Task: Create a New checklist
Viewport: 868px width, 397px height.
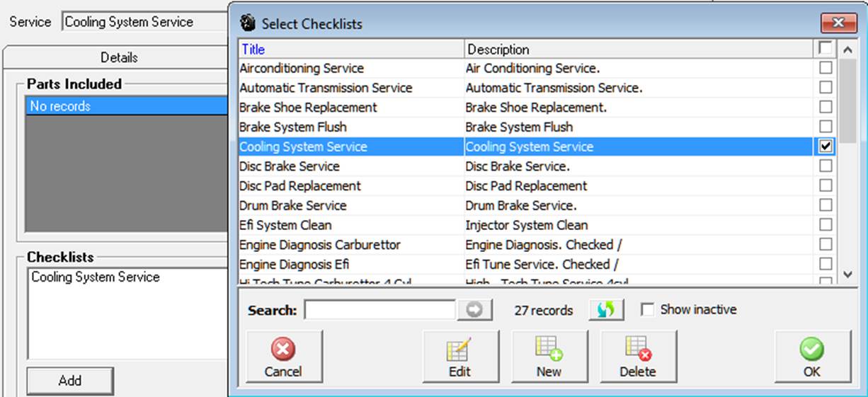Action: (x=549, y=357)
